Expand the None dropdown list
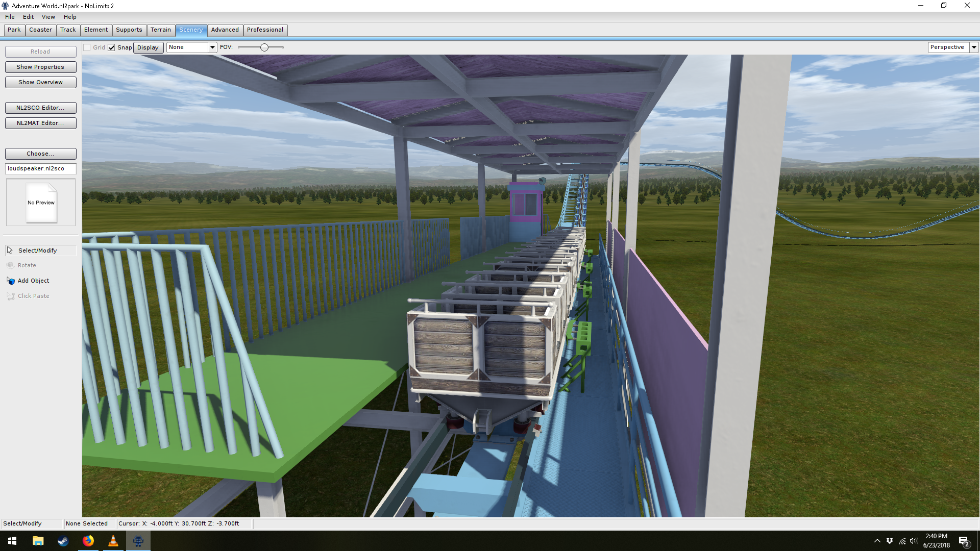 pos(212,47)
